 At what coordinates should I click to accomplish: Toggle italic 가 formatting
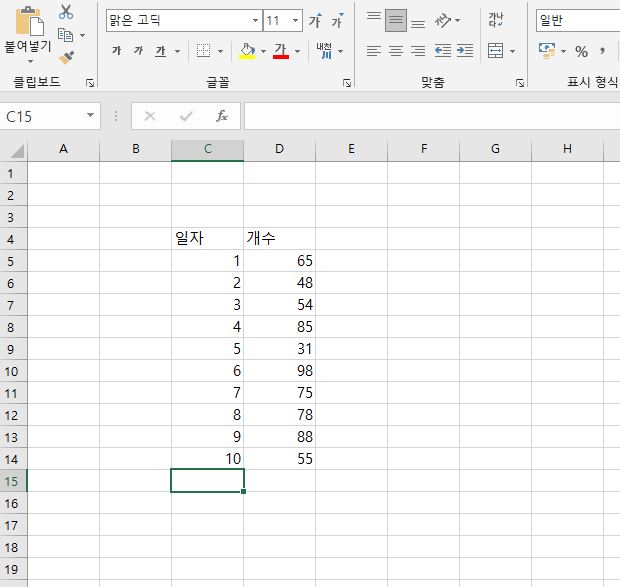138,51
